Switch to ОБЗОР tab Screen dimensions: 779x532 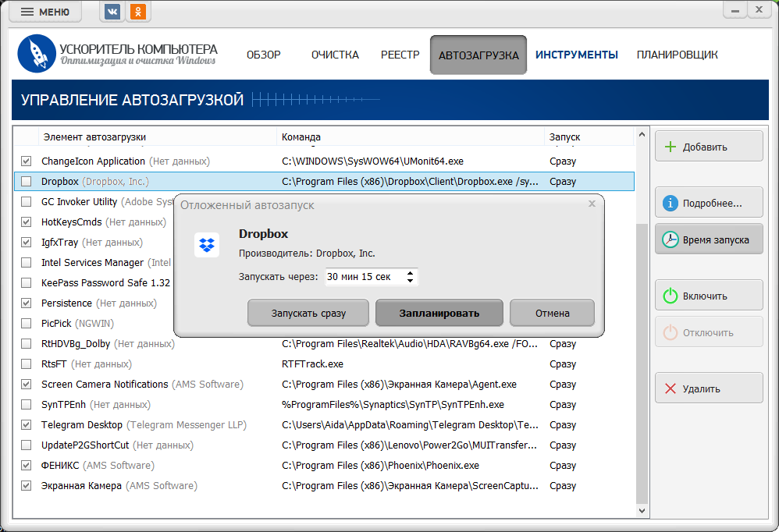pos(263,55)
